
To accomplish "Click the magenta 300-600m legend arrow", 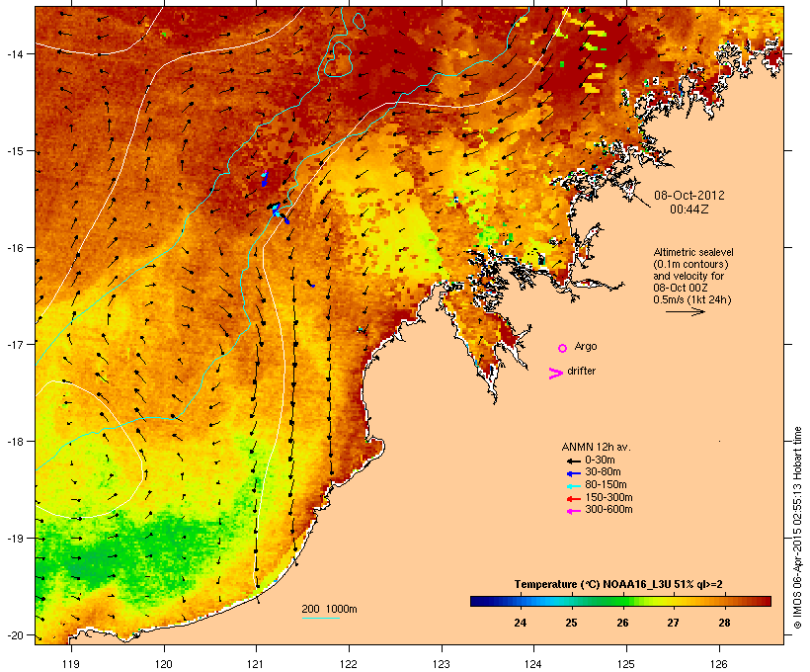I will point(573,511).
